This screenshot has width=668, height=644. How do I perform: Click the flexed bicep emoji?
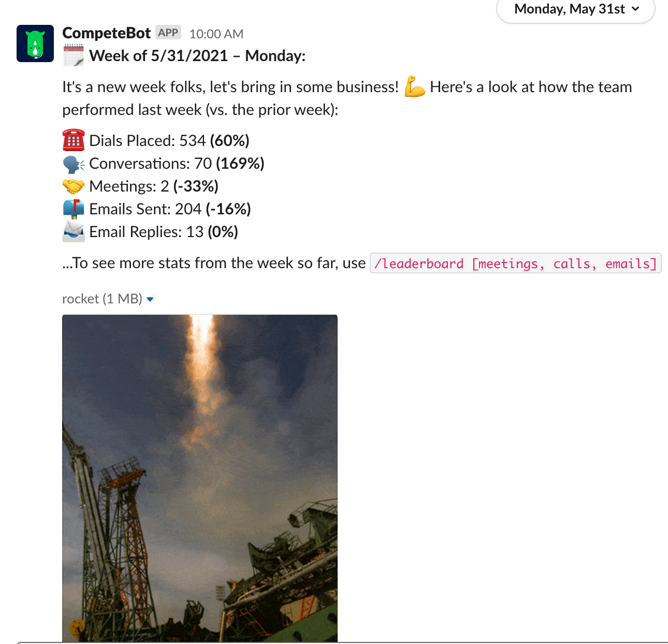[x=415, y=86]
